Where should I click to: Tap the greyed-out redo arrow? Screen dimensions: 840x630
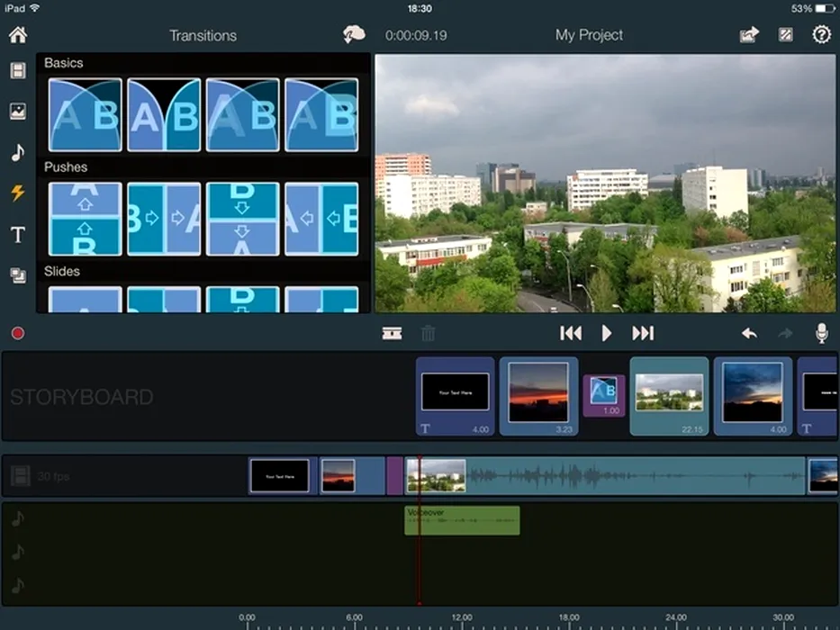click(785, 333)
